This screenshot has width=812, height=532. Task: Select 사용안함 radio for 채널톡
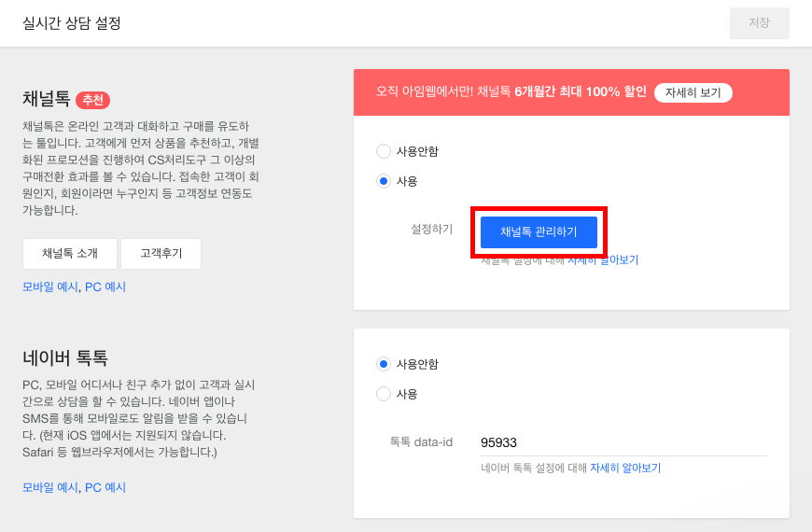click(384, 151)
